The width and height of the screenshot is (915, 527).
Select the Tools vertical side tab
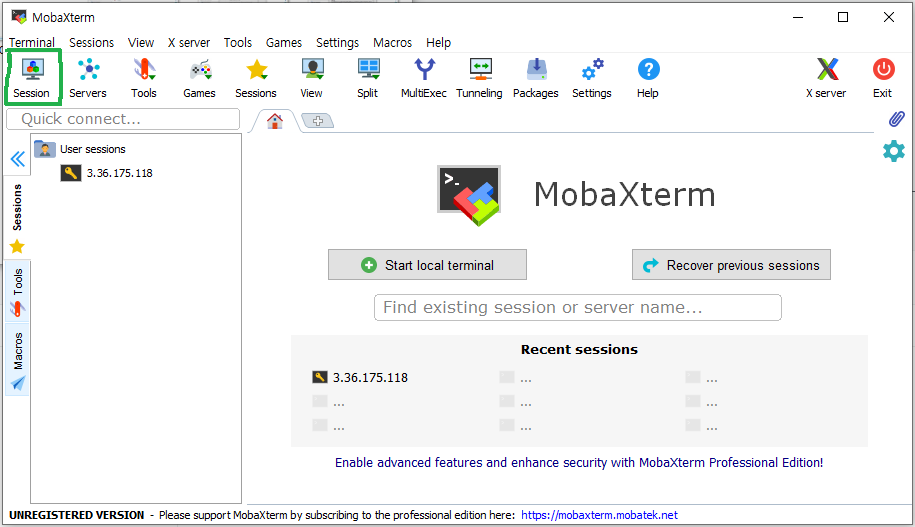18,292
